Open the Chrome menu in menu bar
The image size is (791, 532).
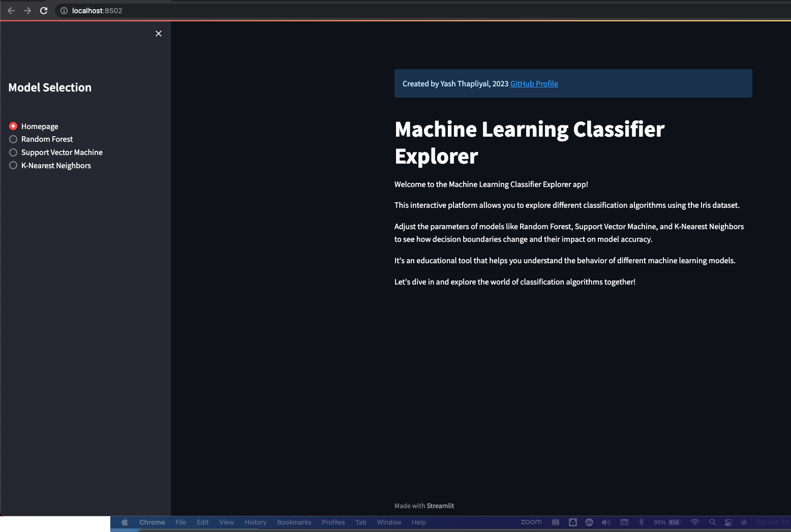(152, 522)
